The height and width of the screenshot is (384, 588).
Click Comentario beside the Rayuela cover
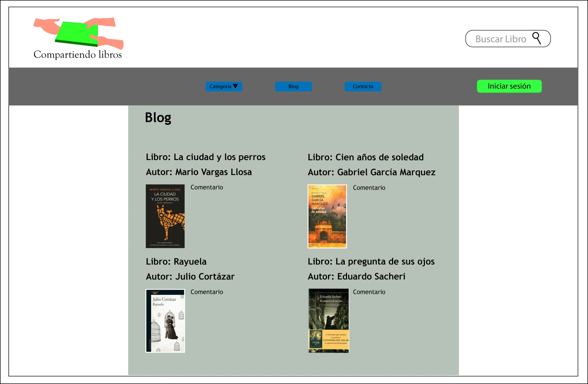pyautogui.click(x=206, y=292)
